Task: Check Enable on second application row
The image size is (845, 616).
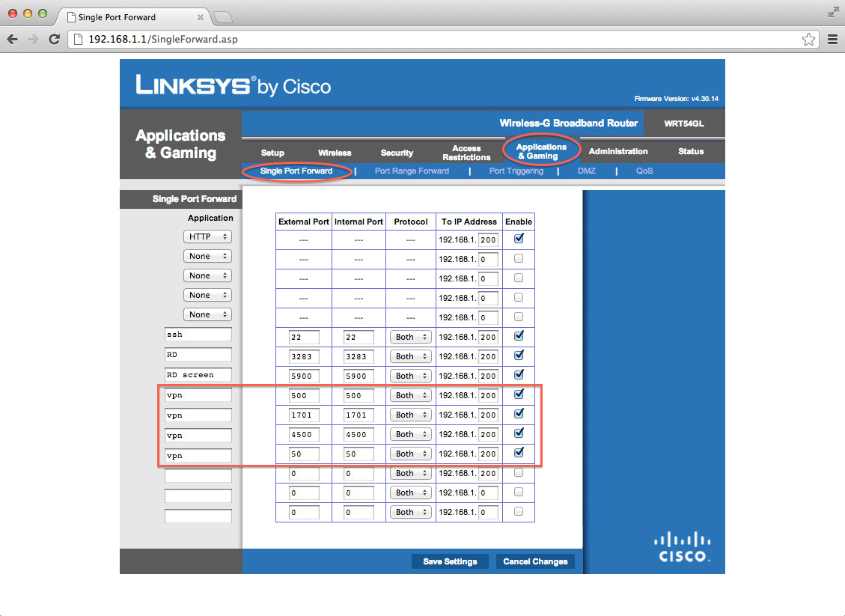Action: point(519,259)
